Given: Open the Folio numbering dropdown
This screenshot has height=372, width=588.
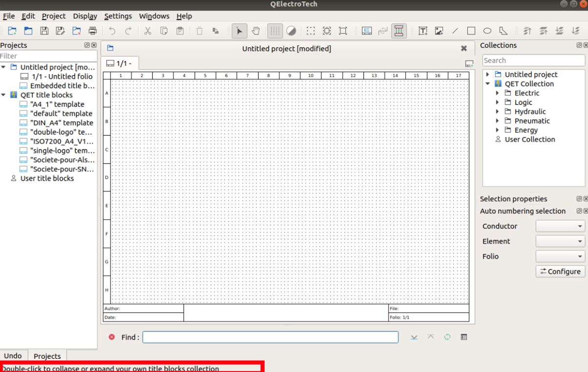Looking at the screenshot, I should click(x=560, y=256).
